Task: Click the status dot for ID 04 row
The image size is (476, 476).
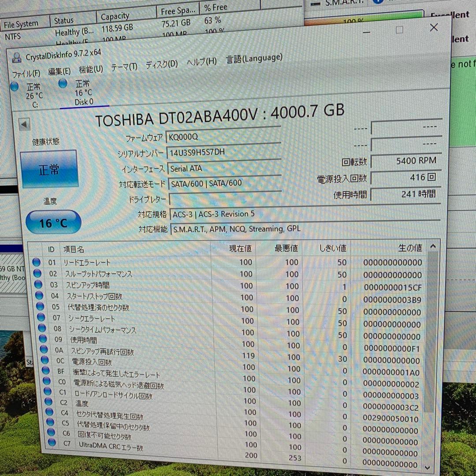Action: (39, 295)
